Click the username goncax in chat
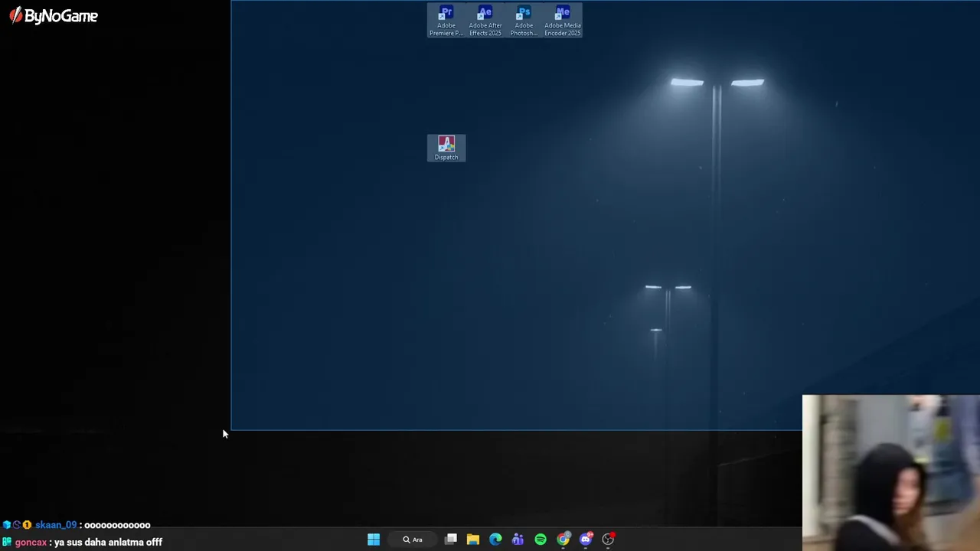This screenshot has height=551, width=980. pyautogui.click(x=31, y=542)
